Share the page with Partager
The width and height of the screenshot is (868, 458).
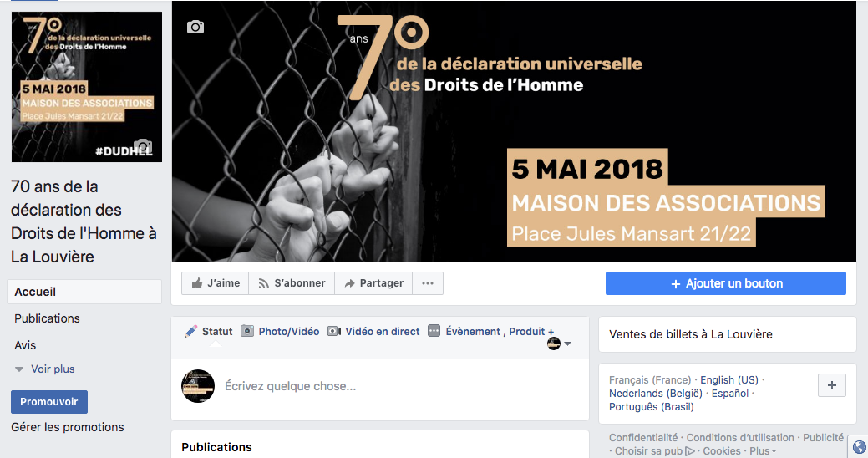tap(373, 283)
